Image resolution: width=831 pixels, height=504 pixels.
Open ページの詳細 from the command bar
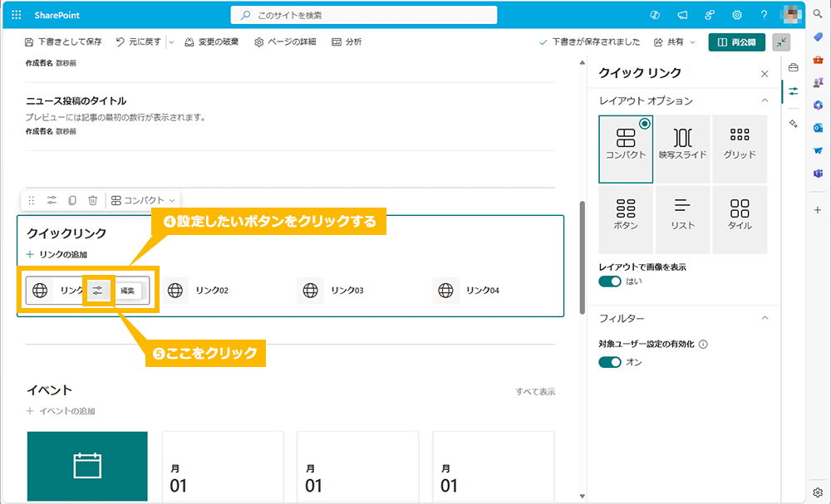285,42
